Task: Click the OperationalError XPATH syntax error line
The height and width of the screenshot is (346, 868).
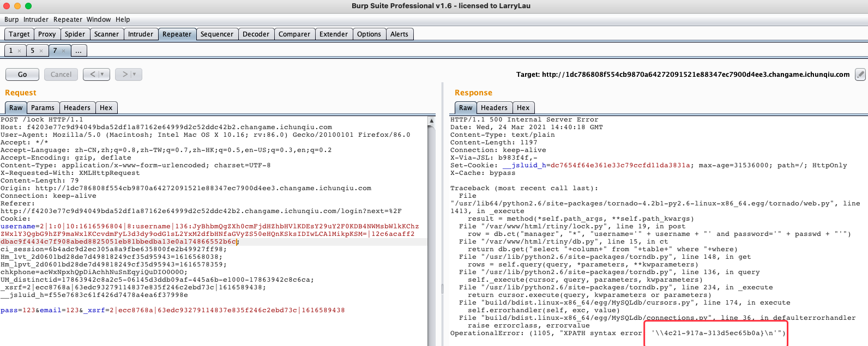Action: coord(618,333)
